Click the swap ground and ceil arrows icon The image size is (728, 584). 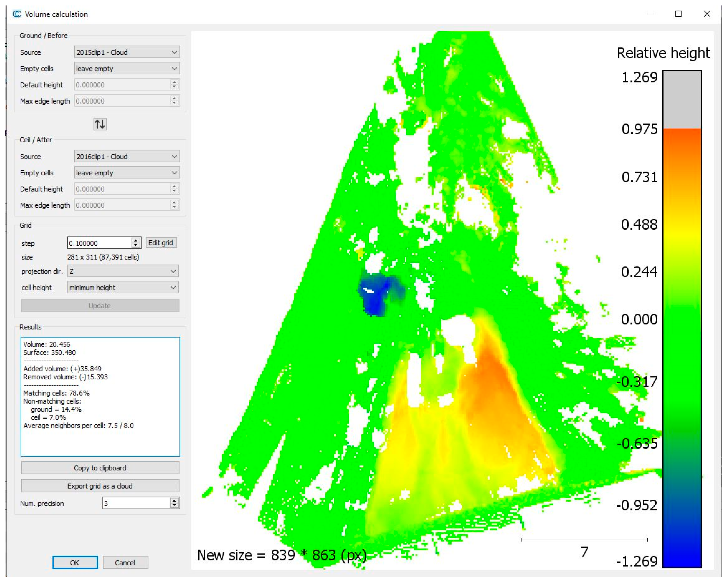pyautogui.click(x=100, y=124)
